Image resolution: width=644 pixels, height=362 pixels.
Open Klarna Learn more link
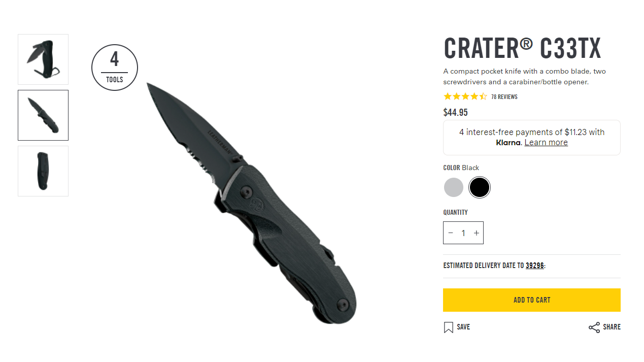(x=546, y=143)
